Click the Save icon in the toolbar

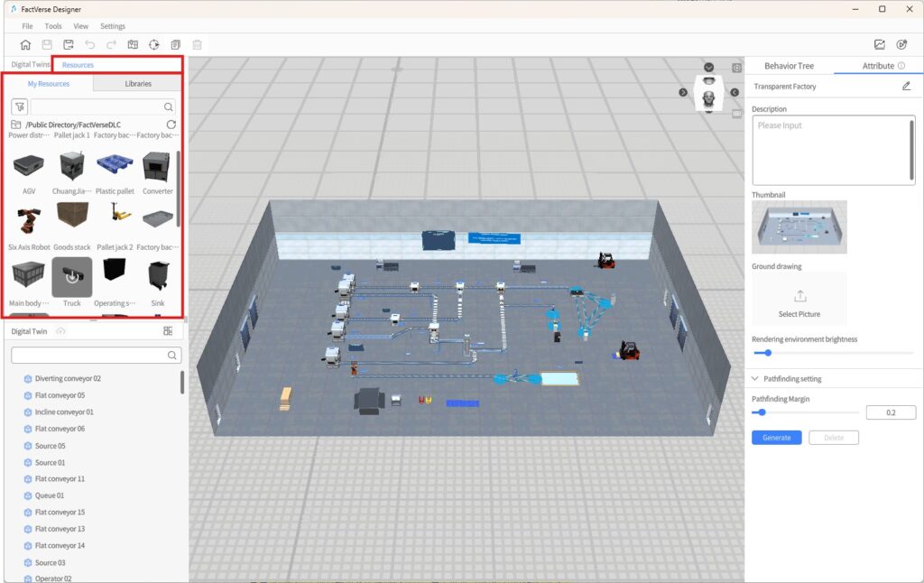tap(47, 43)
